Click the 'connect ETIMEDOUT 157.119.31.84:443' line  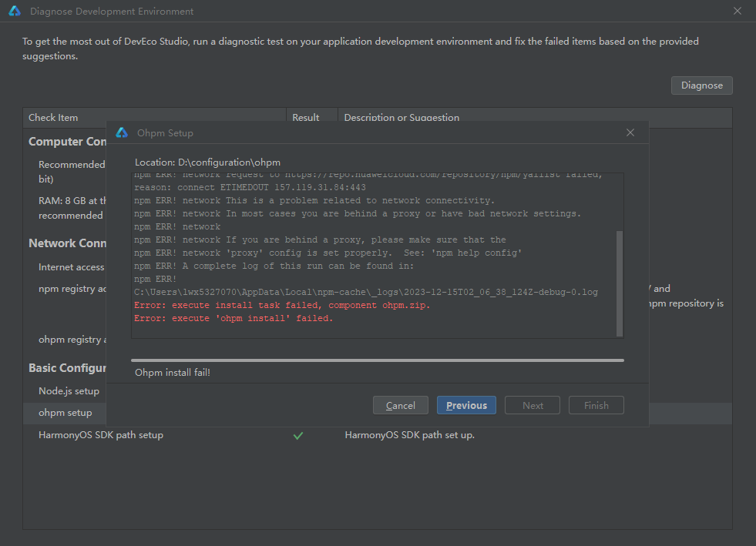coord(250,187)
